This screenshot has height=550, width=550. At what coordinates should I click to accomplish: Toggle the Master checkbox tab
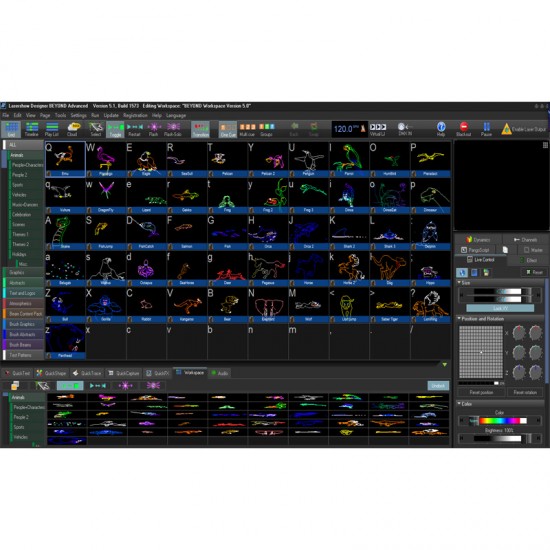[533, 250]
